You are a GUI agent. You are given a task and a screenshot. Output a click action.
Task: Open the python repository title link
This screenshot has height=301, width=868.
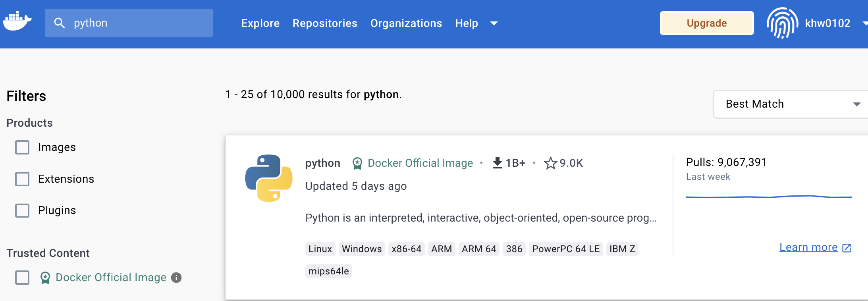[323, 163]
